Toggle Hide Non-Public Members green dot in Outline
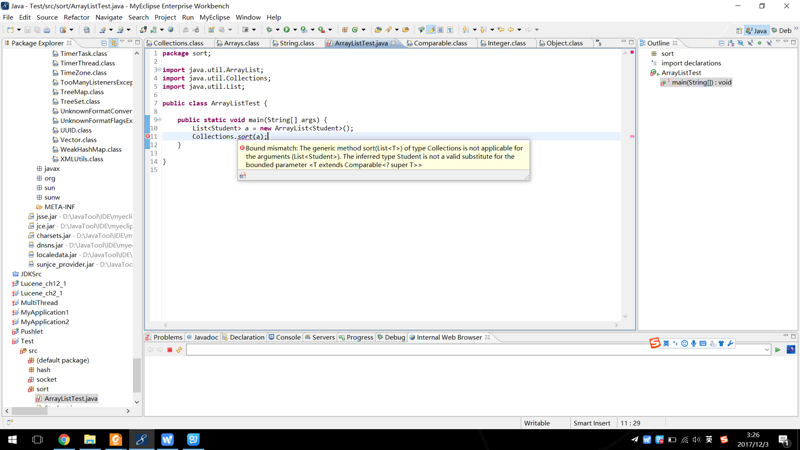This screenshot has height=450, width=800. pyautogui.click(x=760, y=43)
